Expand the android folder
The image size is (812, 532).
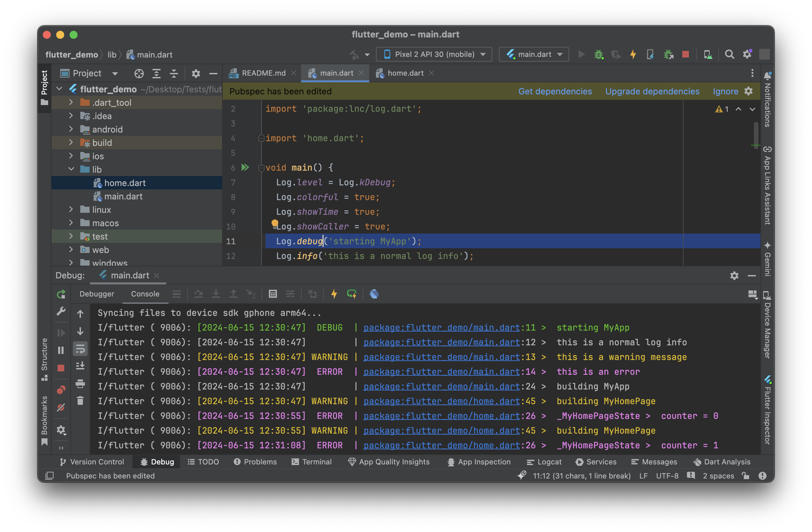[71, 129]
